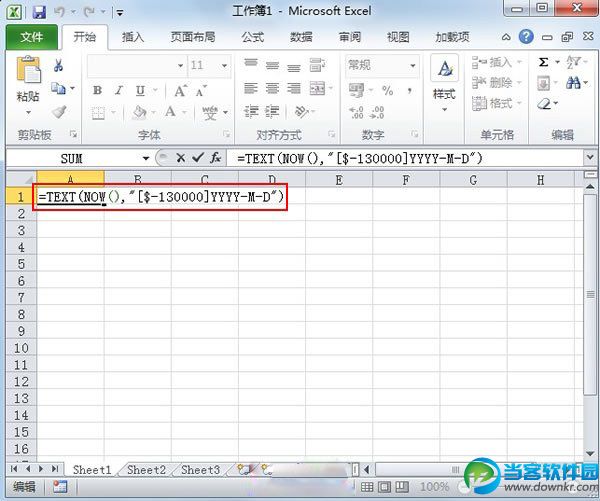The image size is (600, 501).
Task: Click the phonetic guide wén icon
Action: [210, 113]
